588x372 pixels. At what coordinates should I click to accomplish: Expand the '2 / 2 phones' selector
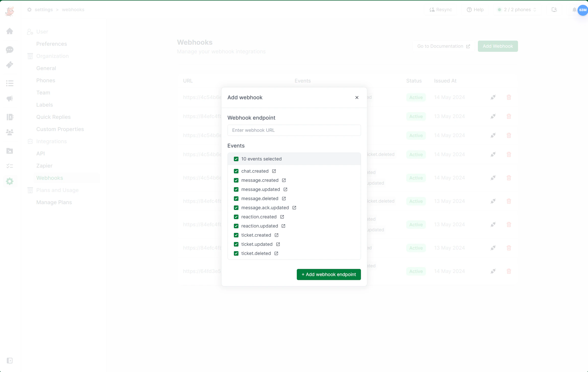click(516, 10)
